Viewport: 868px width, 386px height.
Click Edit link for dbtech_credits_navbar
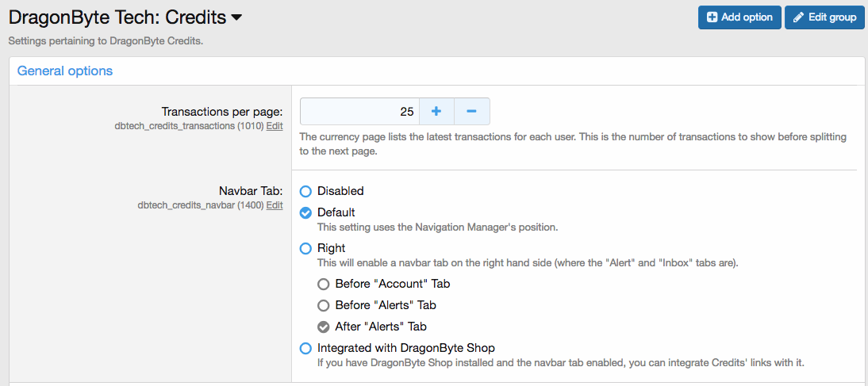pos(275,205)
